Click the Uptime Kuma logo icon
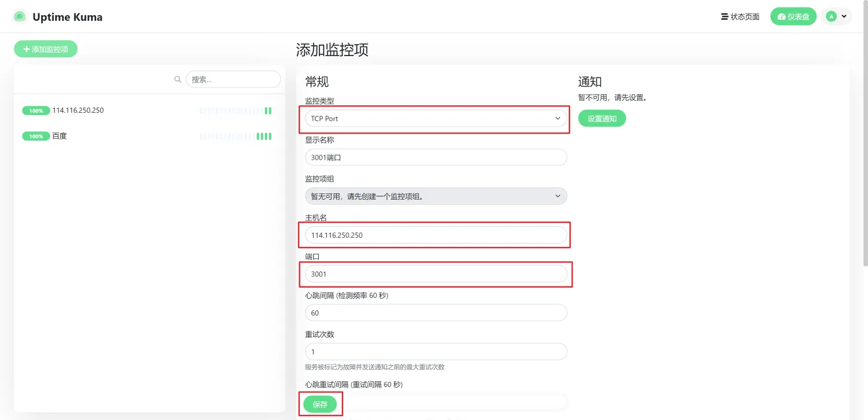Screen dimensions: 868x420 (20, 17)
